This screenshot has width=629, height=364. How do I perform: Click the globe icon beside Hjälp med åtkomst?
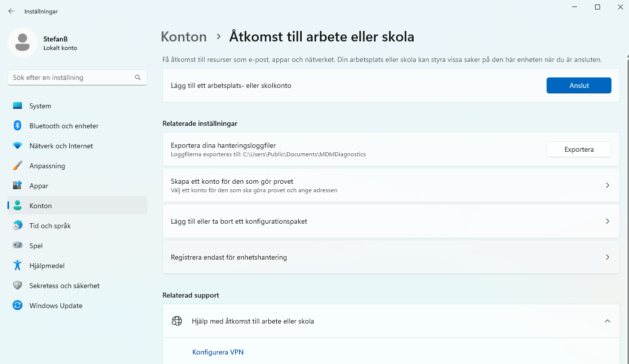(177, 321)
